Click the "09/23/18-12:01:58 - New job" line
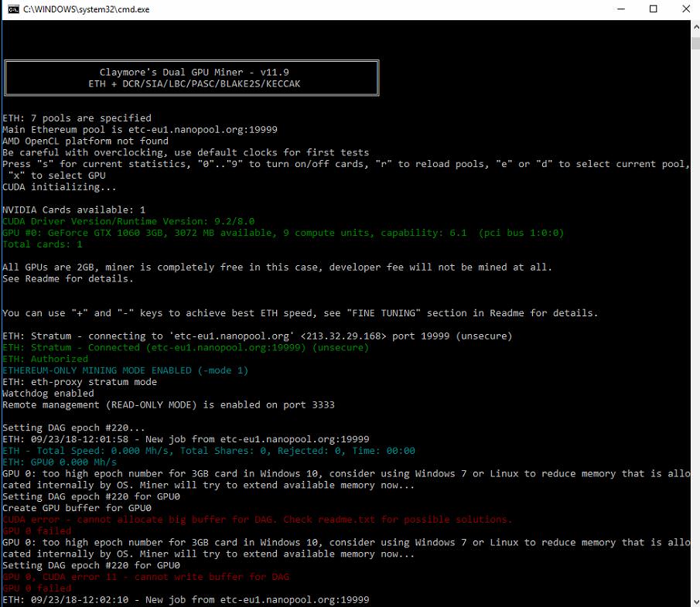Image resolution: width=700 pixels, height=607 pixels. [186, 439]
